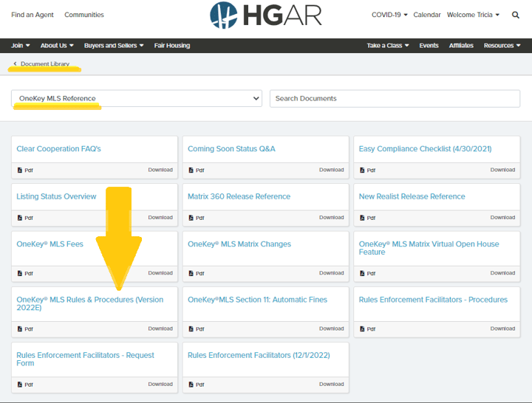
Task: Open Coming Soon Status Q&A document
Action: coord(231,149)
